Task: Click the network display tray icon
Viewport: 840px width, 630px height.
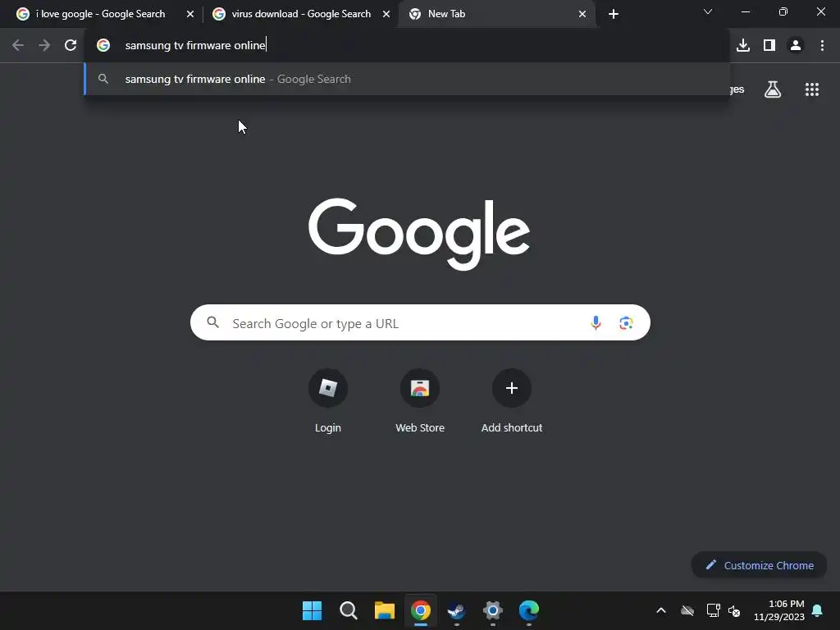Action: point(713,610)
